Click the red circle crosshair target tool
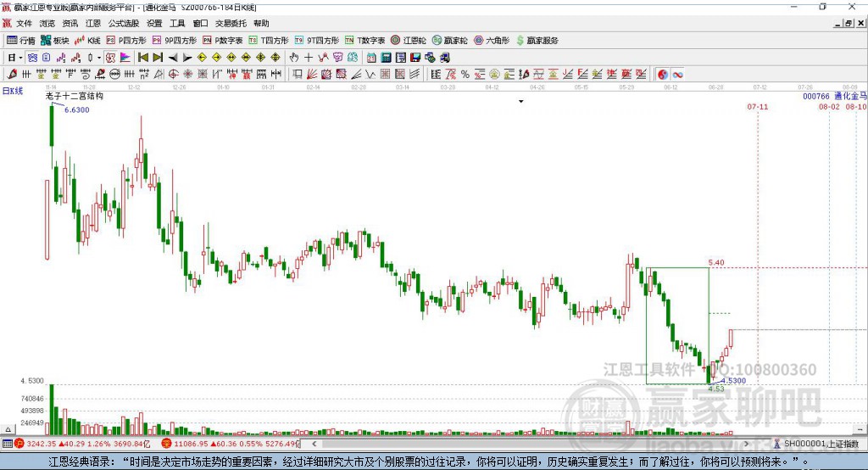The height and width of the screenshot is (470, 868). point(173,75)
